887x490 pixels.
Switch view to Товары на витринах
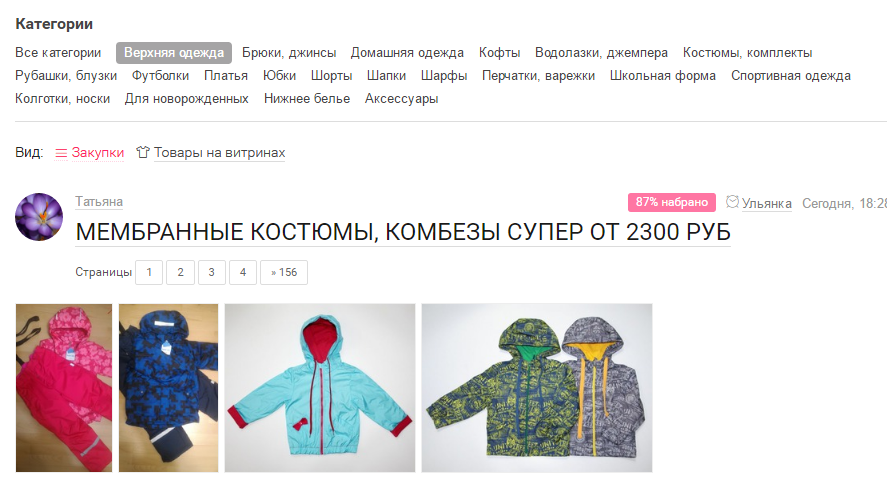tap(219, 153)
